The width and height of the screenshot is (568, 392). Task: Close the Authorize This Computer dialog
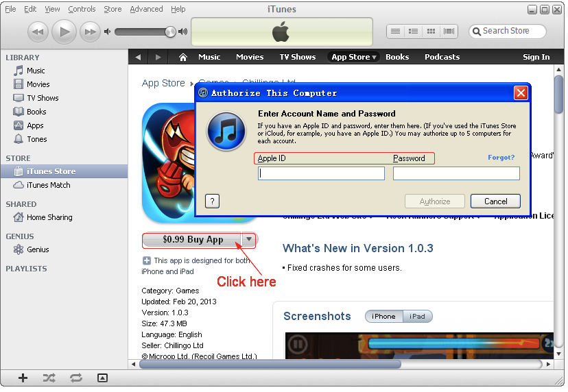521,93
